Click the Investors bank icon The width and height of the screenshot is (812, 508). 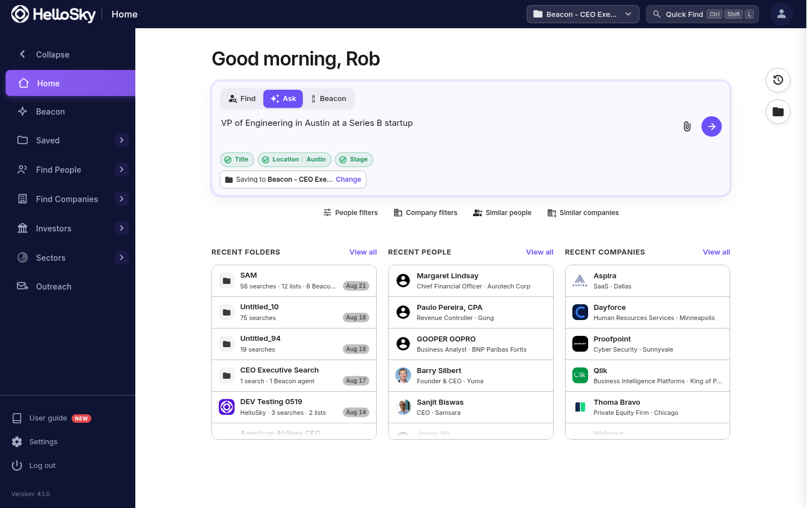pyautogui.click(x=23, y=228)
